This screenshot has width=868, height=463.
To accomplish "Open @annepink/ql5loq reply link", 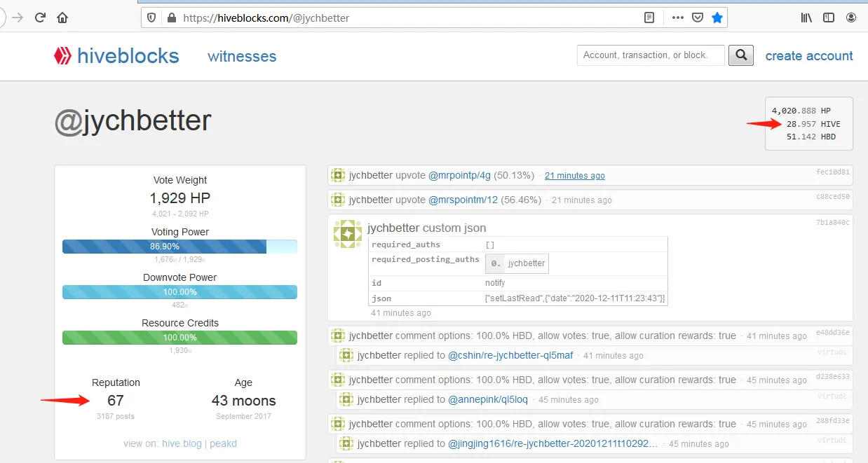I will tap(488, 399).
